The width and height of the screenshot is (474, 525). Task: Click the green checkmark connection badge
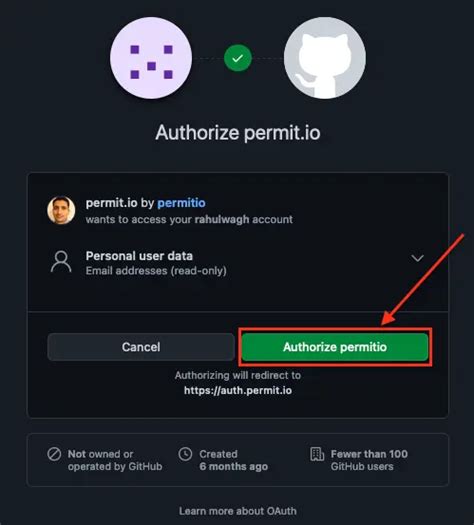[238, 58]
